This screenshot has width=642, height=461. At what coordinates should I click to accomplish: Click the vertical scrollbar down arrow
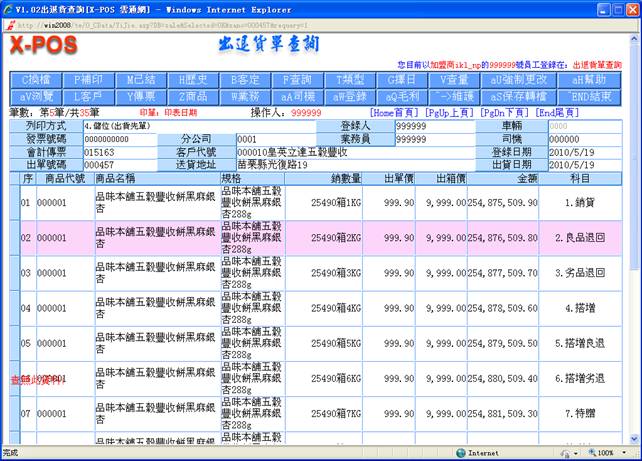(x=635, y=439)
